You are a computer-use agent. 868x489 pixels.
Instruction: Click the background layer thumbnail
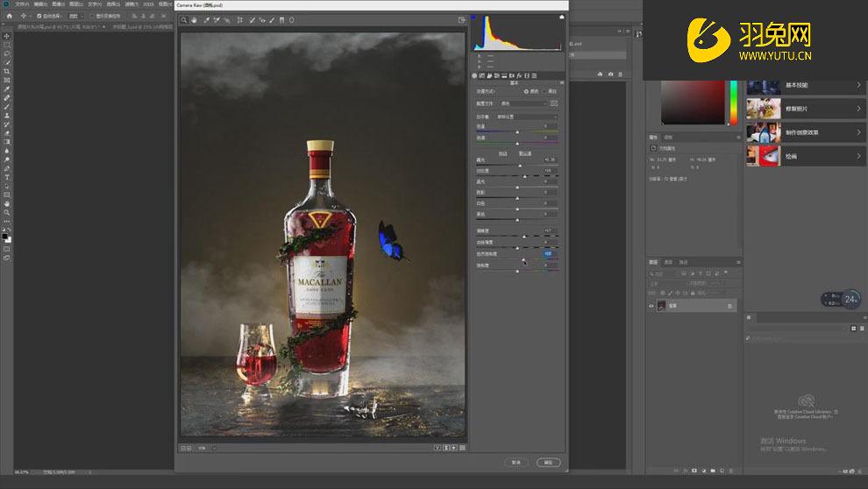click(x=661, y=306)
